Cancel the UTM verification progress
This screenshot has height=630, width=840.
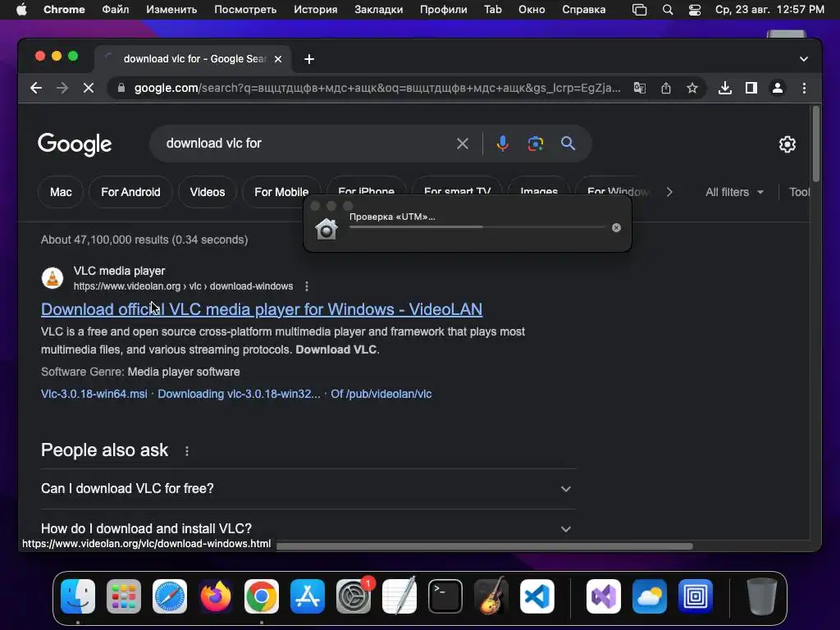616,228
